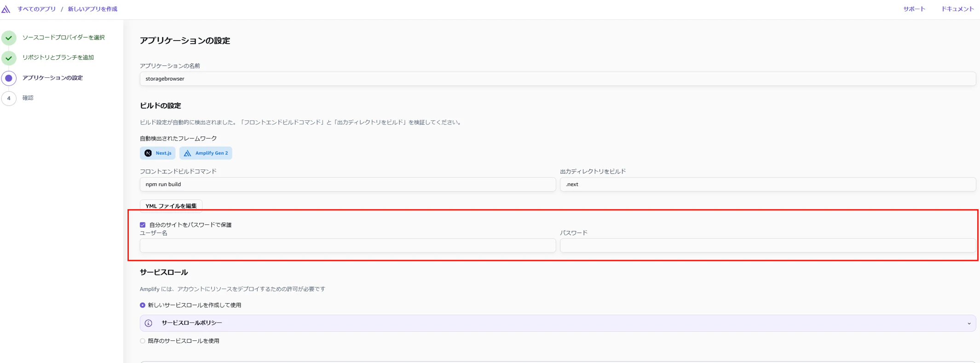Viewport: 980px width, 363px height.
Task: Click the サービスロールポリシー label text
Action: pos(192,323)
